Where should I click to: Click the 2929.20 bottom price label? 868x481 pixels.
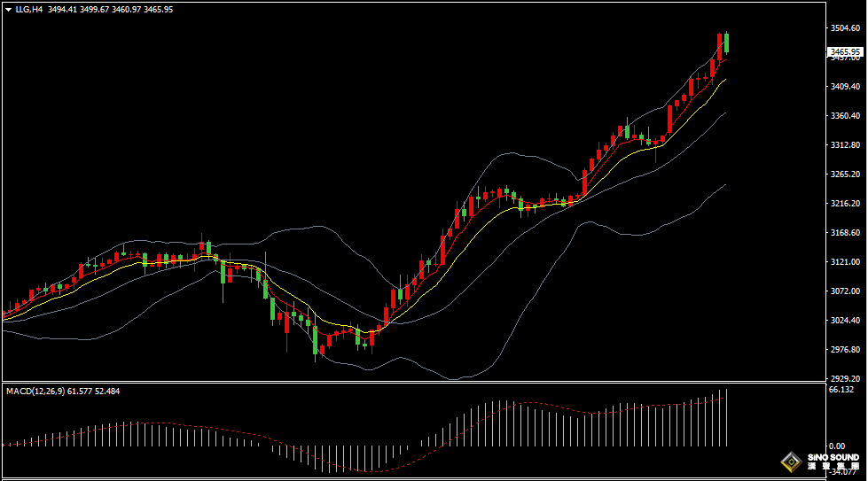845,379
